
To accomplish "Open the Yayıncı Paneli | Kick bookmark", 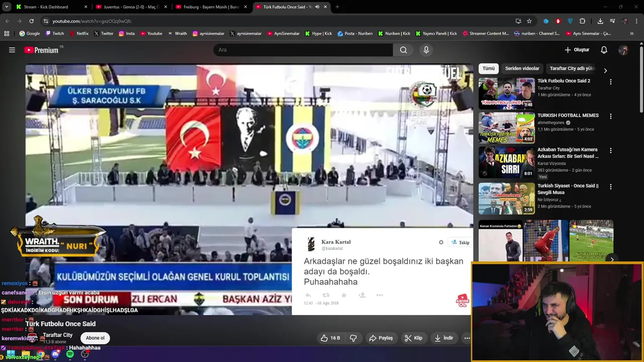I will click(436, 34).
